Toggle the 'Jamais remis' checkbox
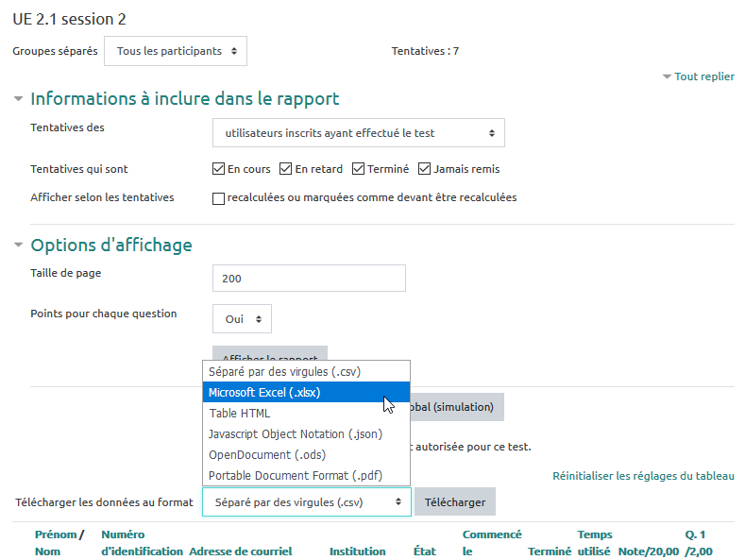This screenshot has height=560, width=745. [425, 170]
